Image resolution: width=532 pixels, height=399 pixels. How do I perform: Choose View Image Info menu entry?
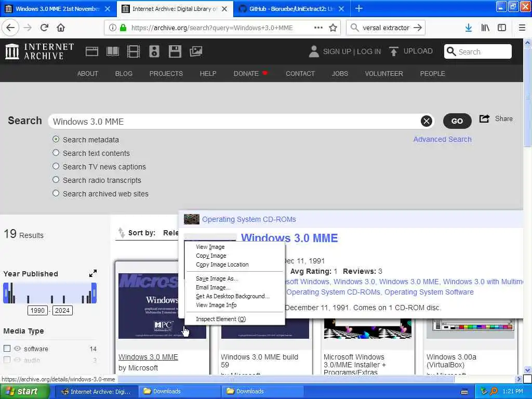click(x=216, y=305)
